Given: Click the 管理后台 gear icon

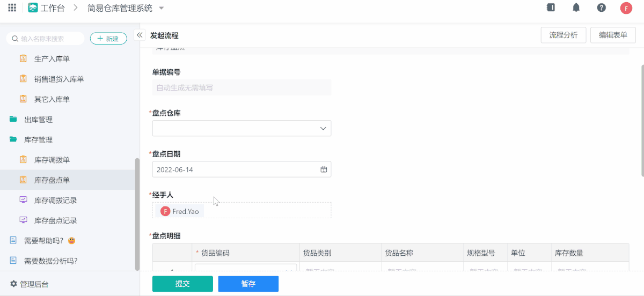Looking at the screenshot, I should (13, 284).
